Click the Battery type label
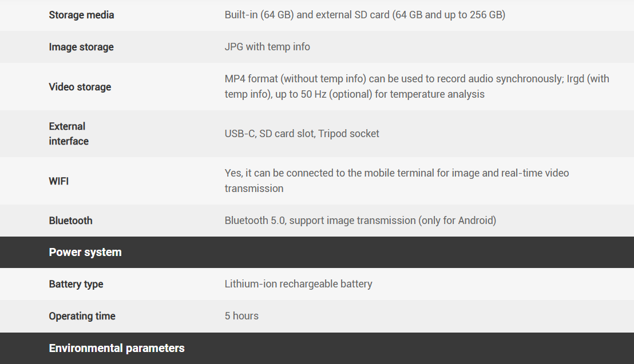 coord(76,284)
